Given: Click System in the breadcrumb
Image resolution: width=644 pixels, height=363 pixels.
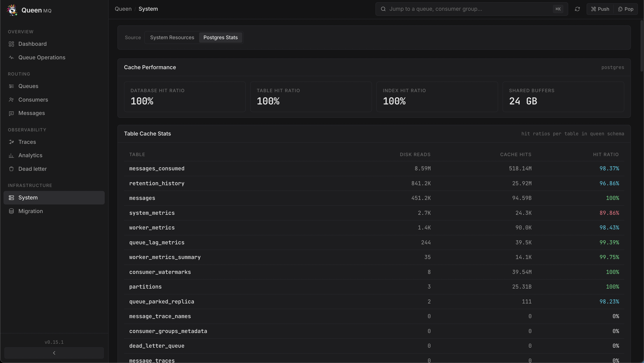Looking at the screenshot, I should (x=148, y=9).
